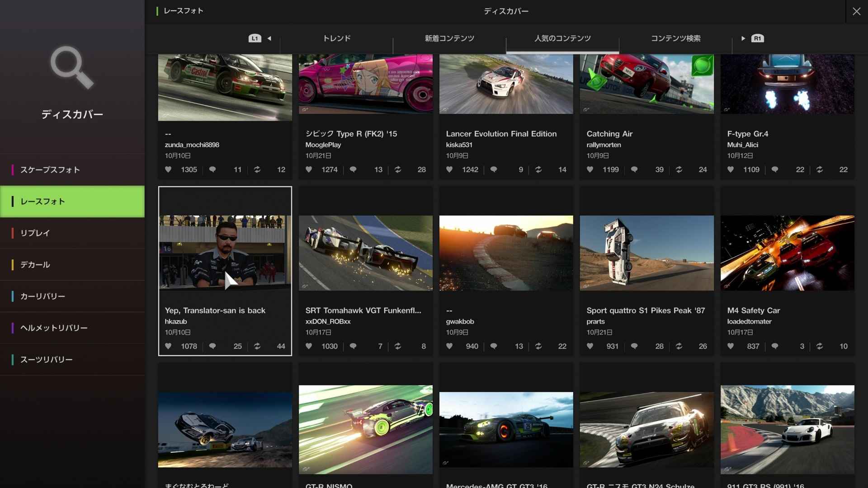Click the まぐなむとろねーど title
868x488 pixels.
(x=197, y=485)
